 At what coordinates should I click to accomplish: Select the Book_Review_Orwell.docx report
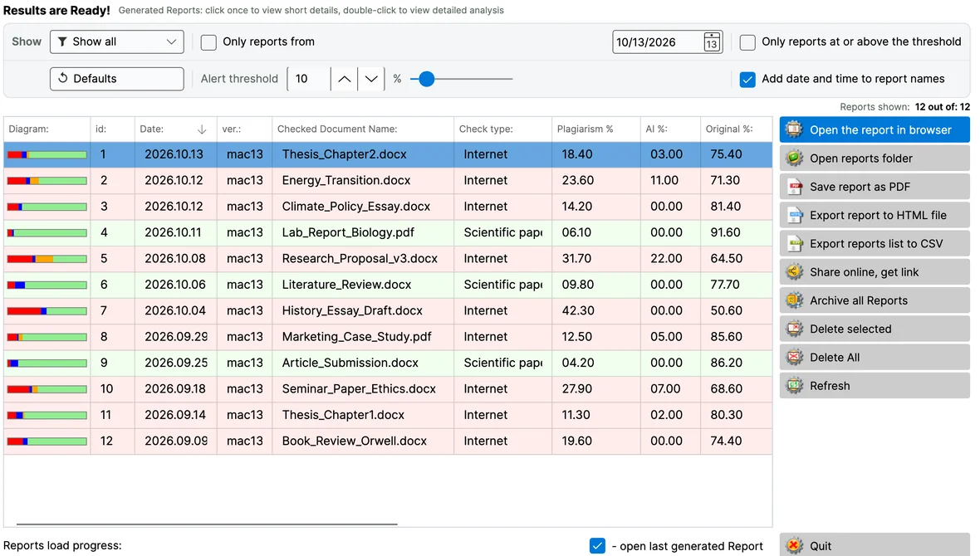coord(388,441)
